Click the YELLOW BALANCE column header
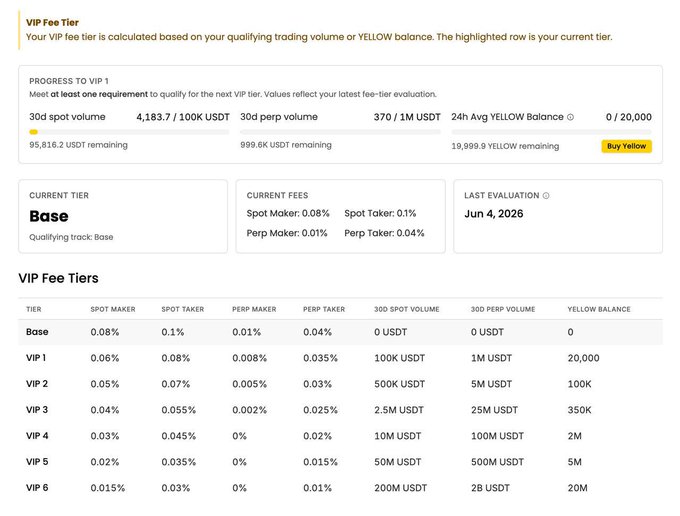The width and height of the screenshot is (680, 516). (x=599, y=309)
